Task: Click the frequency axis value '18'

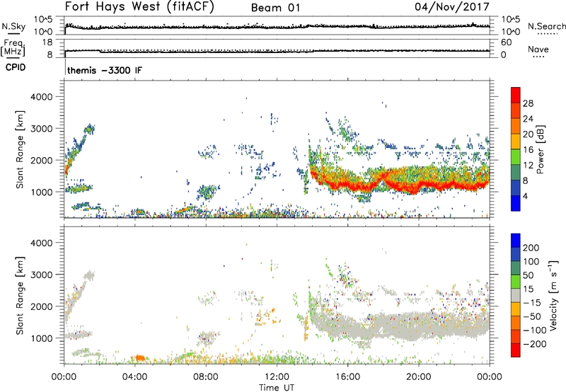Action: [47, 42]
